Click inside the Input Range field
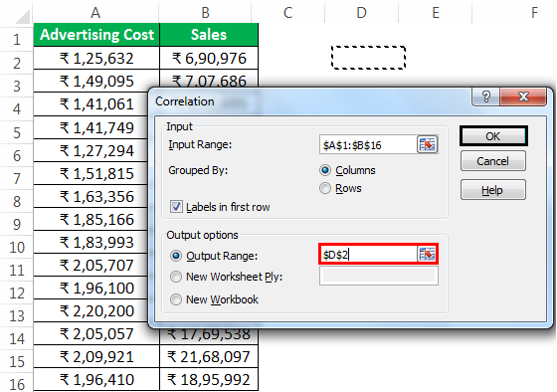This screenshot has width=557, height=392. 368,145
